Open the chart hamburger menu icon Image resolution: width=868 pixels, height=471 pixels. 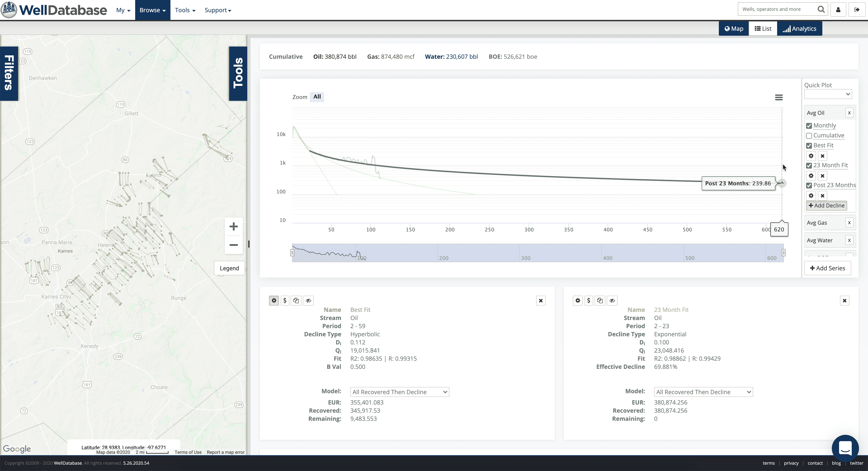779,97
